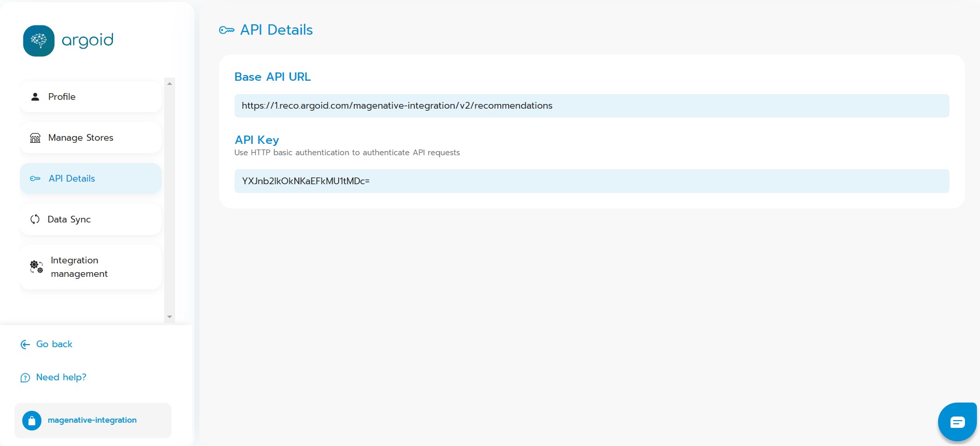Click the Profile person icon
This screenshot has width=980, height=446.
coord(35,97)
